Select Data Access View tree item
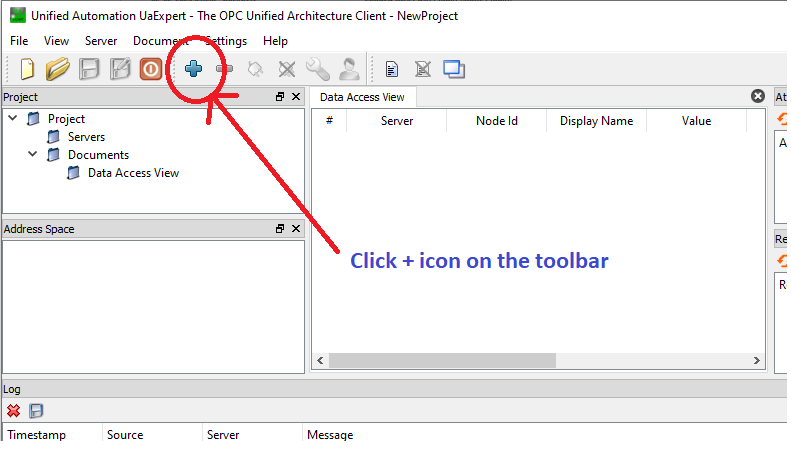 (x=133, y=173)
